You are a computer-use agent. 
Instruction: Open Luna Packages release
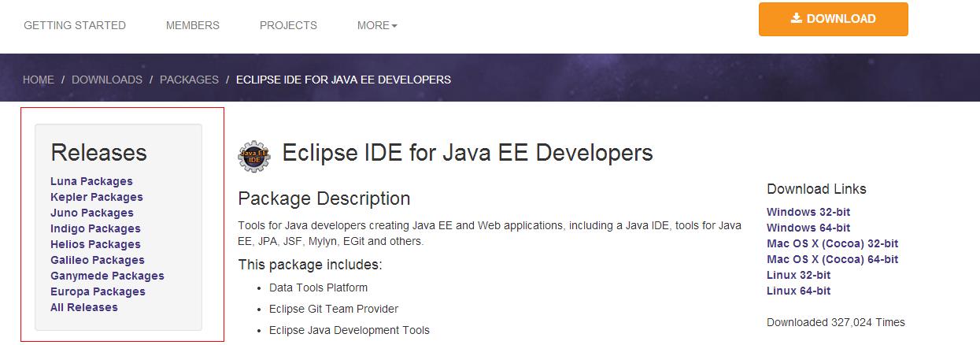pos(91,181)
